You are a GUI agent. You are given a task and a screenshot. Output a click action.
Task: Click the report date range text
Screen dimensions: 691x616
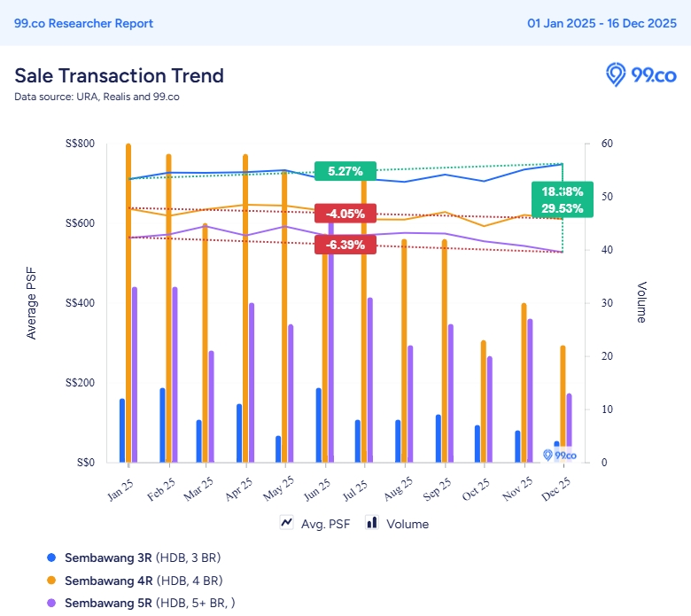602,24
